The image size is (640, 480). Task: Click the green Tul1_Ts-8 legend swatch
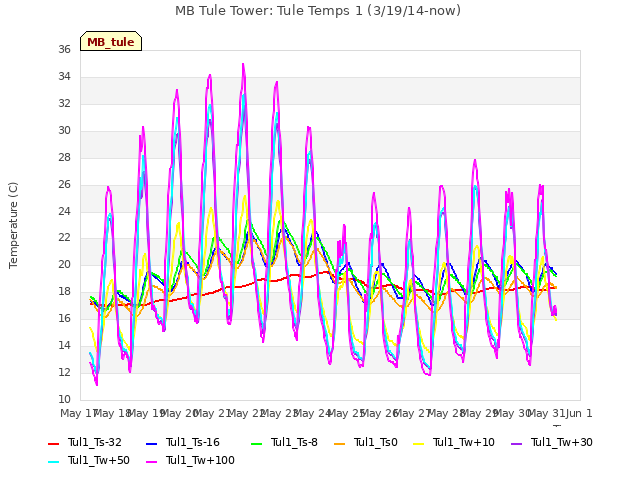[256, 443]
